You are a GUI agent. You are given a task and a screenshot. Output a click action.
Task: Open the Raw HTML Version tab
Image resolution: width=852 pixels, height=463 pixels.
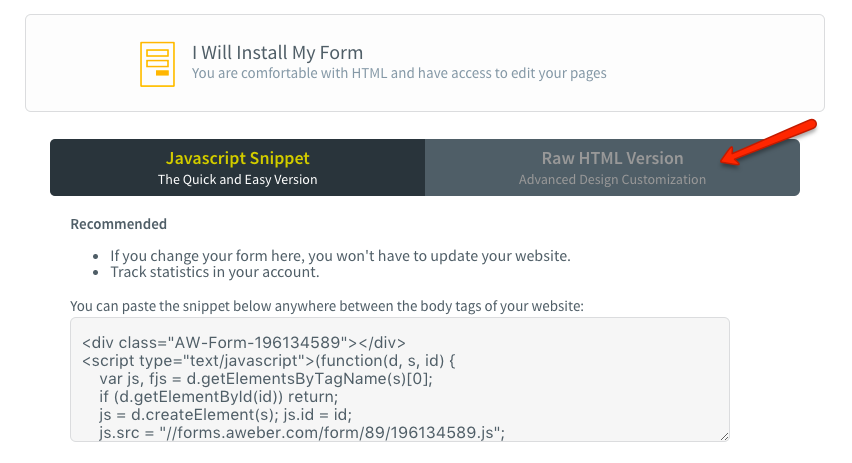612,167
